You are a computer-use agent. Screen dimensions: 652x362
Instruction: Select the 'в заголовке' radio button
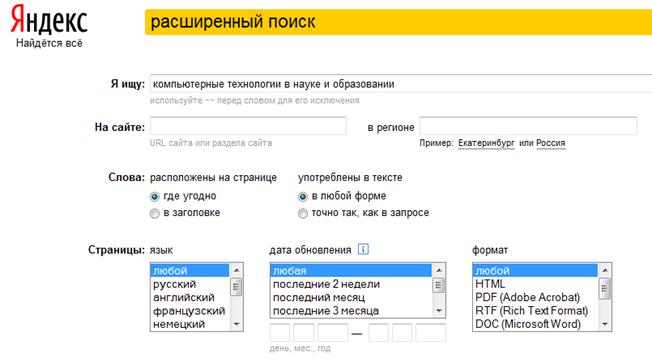click(155, 214)
